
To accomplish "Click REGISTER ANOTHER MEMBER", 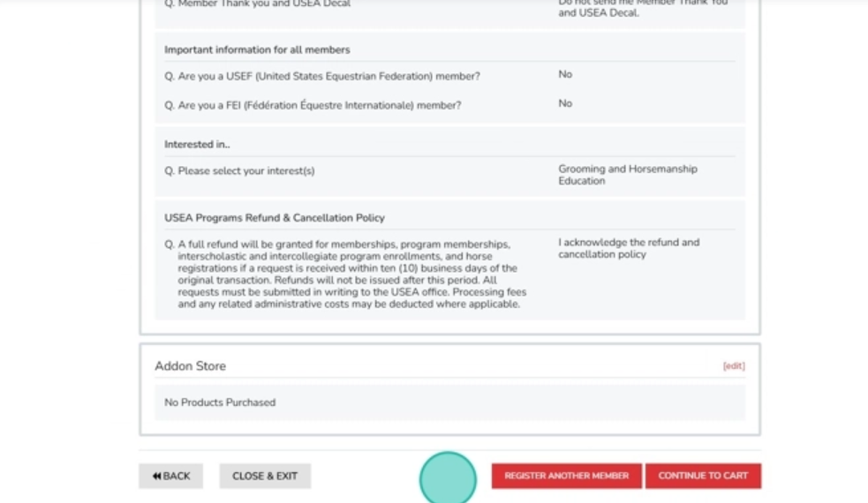I will (x=566, y=476).
